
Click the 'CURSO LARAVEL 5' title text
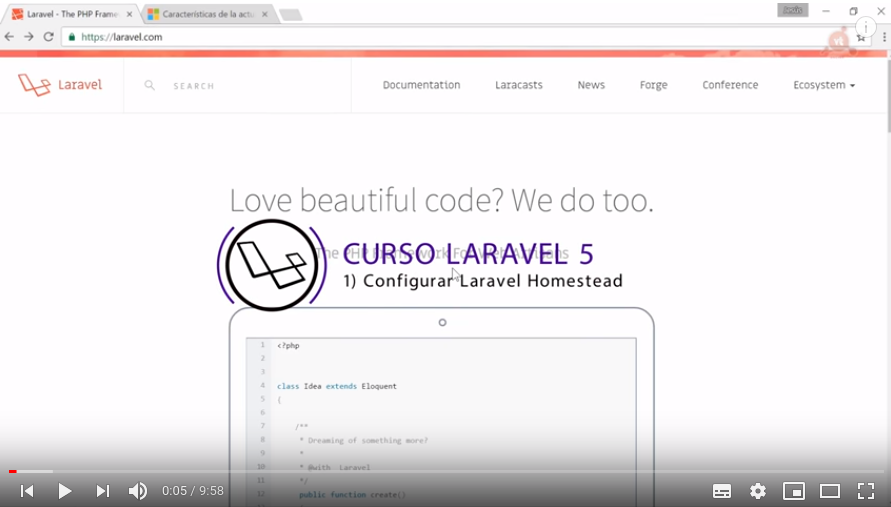click(x=468, y=254)
